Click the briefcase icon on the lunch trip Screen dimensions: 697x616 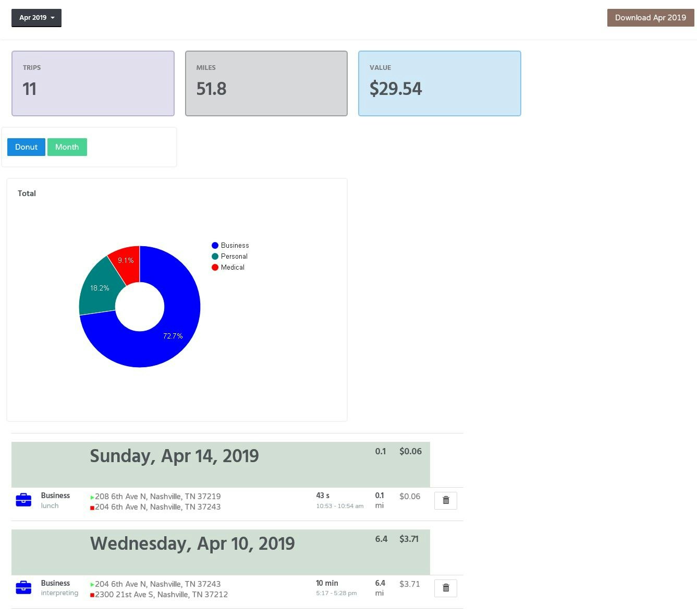point(23,500)
